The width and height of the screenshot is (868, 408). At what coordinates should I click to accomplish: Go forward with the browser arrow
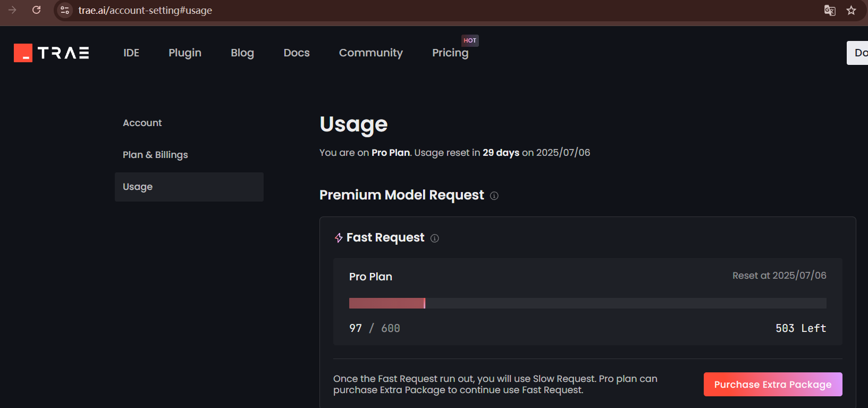click(12, 10)
